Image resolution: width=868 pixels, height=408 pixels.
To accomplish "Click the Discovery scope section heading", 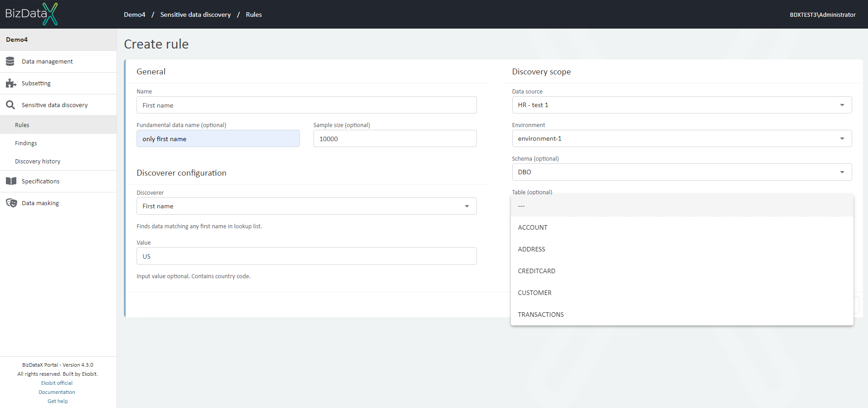I will (541, 72).
